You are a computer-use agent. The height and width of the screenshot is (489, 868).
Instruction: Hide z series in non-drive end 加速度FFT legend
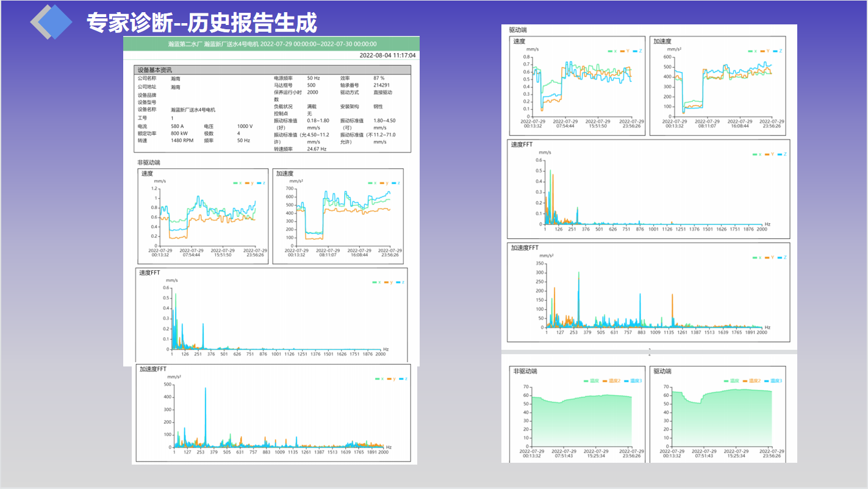click(403, 379)
